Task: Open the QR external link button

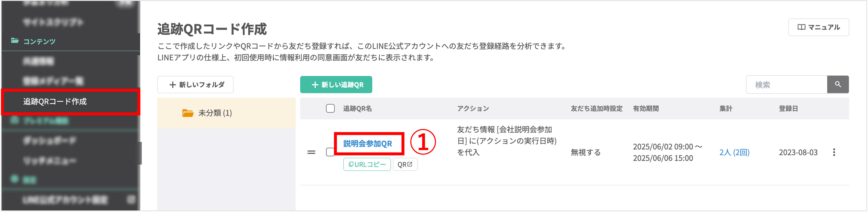Action: 405,164
